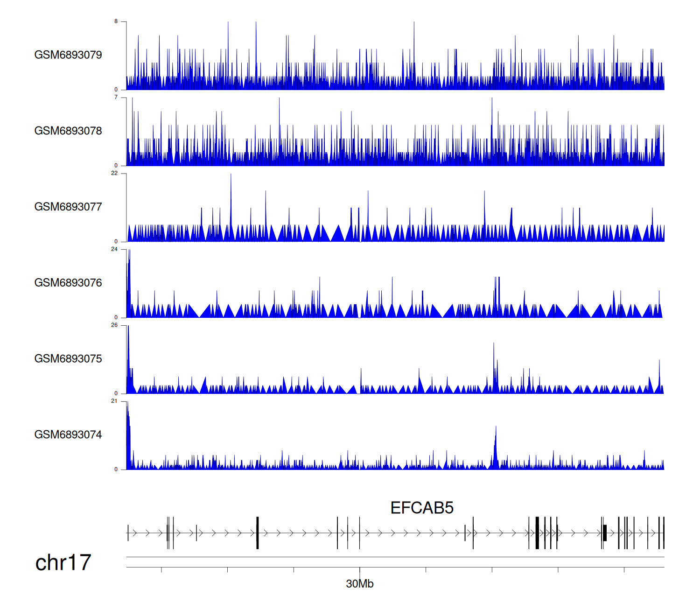Select the GSM6893074 track label

click(x=68, y=435)
